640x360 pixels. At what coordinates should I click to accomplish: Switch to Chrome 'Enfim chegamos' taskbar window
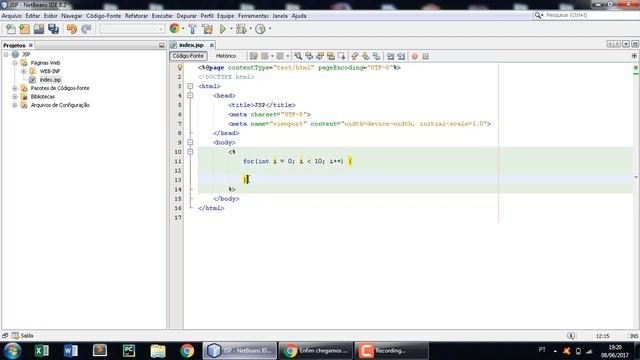316,351
